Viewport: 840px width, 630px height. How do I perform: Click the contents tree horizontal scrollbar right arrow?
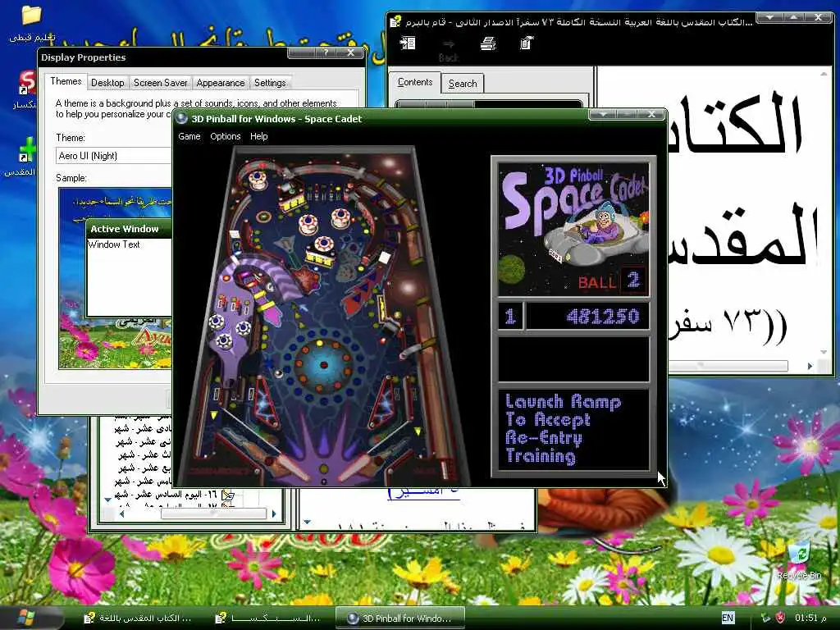coord(274,514)
